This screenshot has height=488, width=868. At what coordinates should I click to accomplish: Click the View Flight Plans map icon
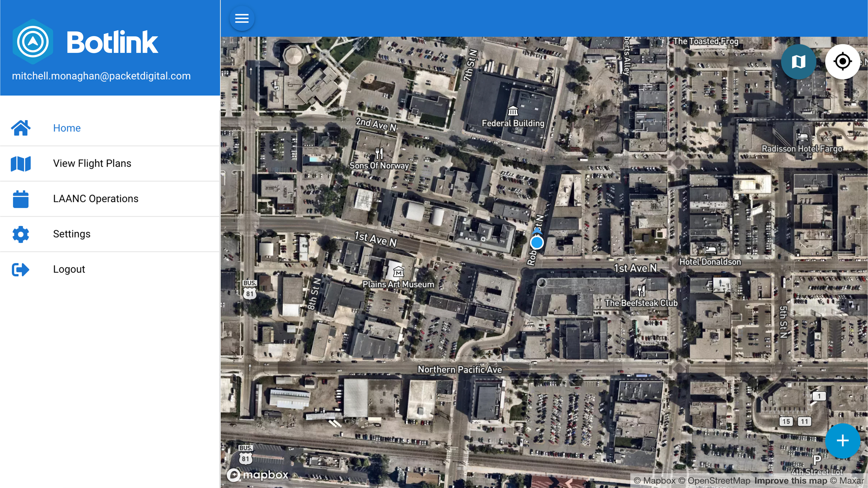tap(21, 164)
